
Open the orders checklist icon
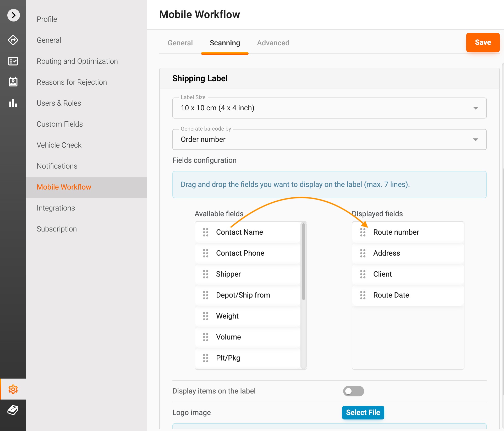point(13,61)
